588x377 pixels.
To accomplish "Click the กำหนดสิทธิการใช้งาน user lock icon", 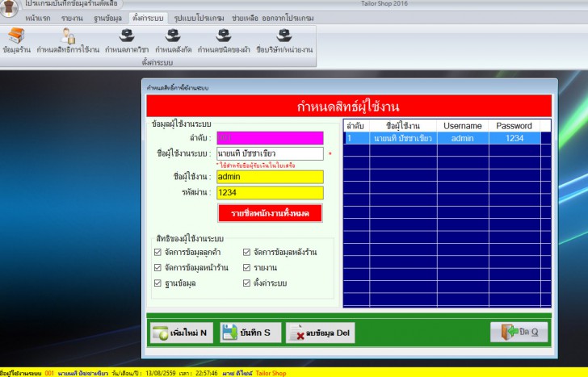I will click(68, 40).
